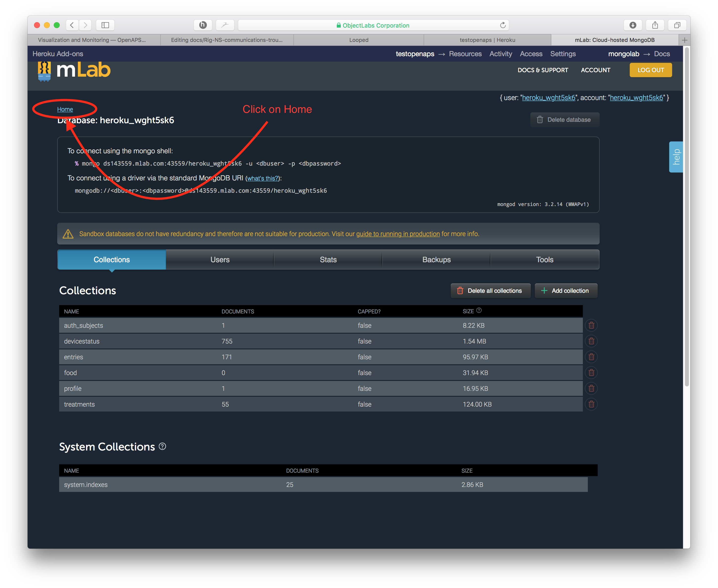Toggle the Safari sidebar
718x588 pixels.
[x=105, y=25]
